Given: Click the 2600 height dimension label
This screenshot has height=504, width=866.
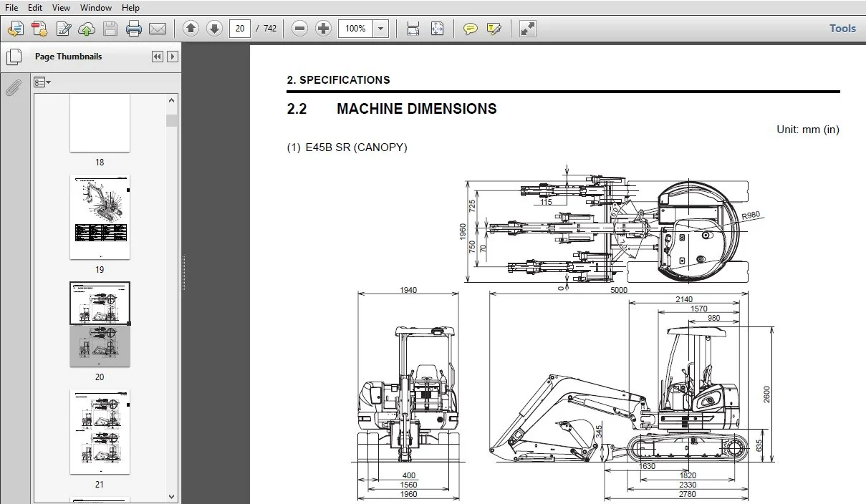Looking at the screenshot, I should coord(766,394).
